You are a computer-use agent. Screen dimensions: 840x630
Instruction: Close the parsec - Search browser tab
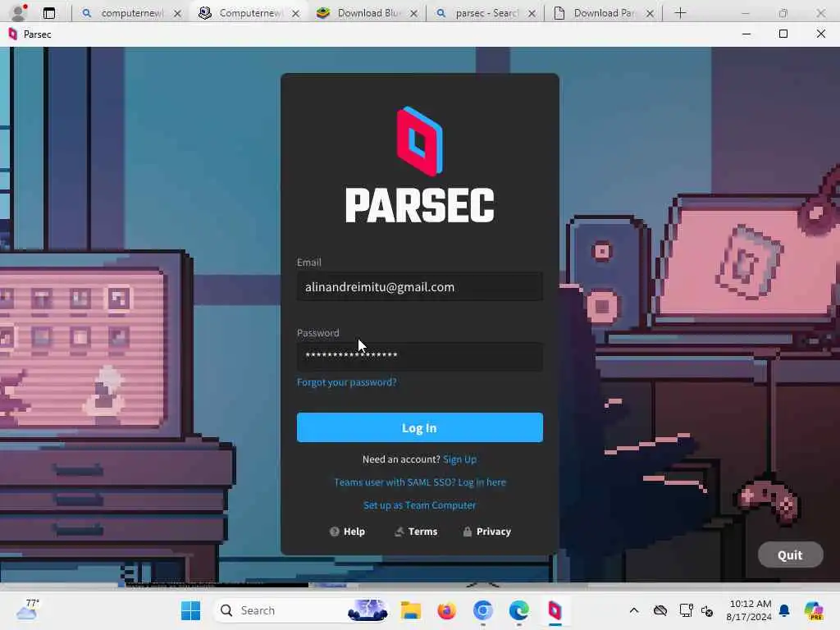point(532,13)
